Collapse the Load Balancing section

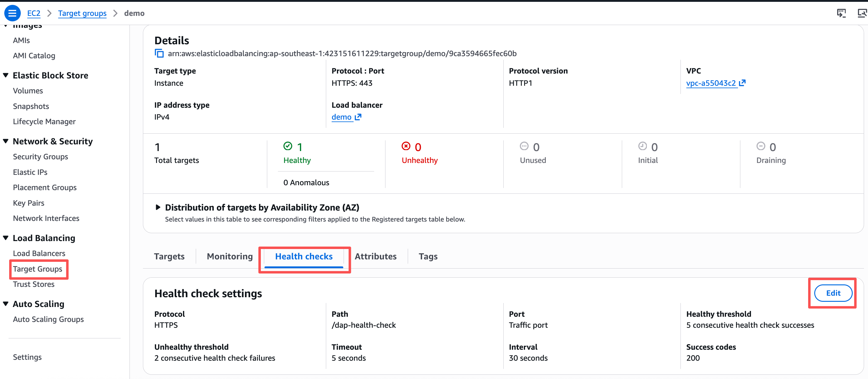point(6,238)
